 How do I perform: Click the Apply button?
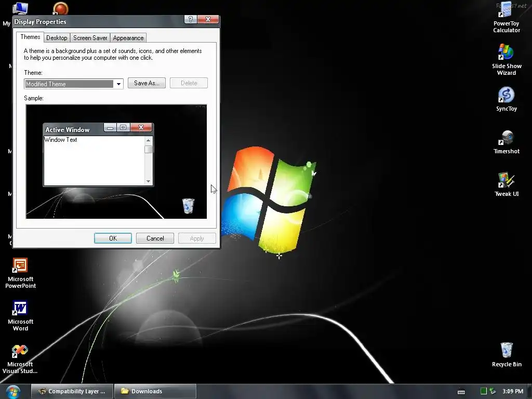[197, 238]
